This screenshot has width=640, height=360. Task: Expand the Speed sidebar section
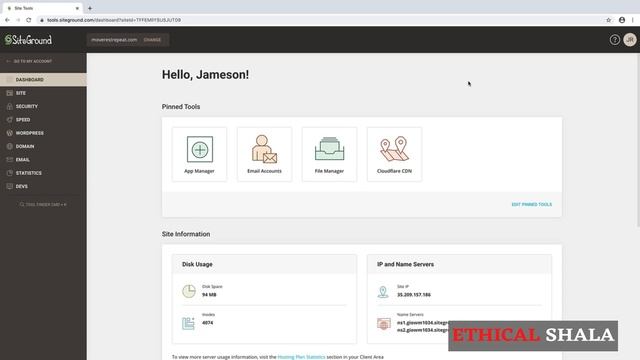point(43,120)
